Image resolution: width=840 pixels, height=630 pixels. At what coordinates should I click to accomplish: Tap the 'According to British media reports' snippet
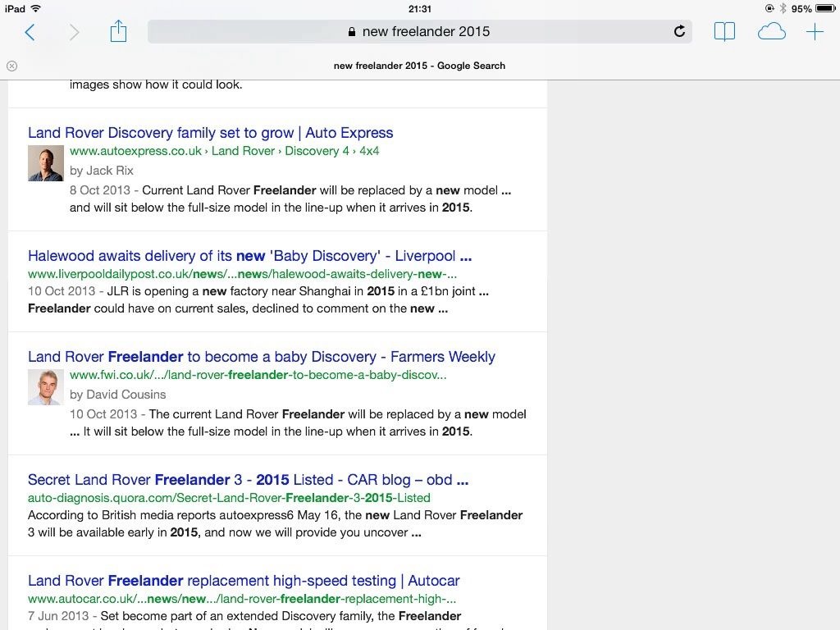(276, 524)
